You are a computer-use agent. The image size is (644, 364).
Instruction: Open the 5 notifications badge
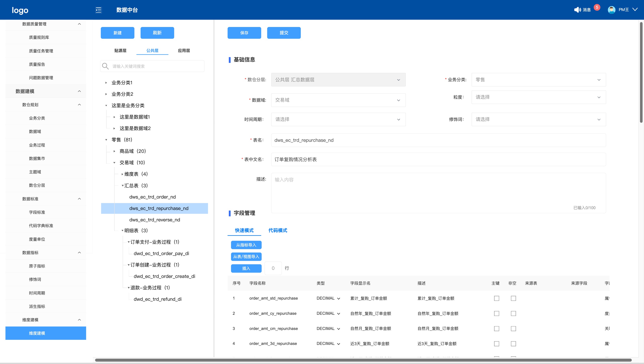coord(597,7)
